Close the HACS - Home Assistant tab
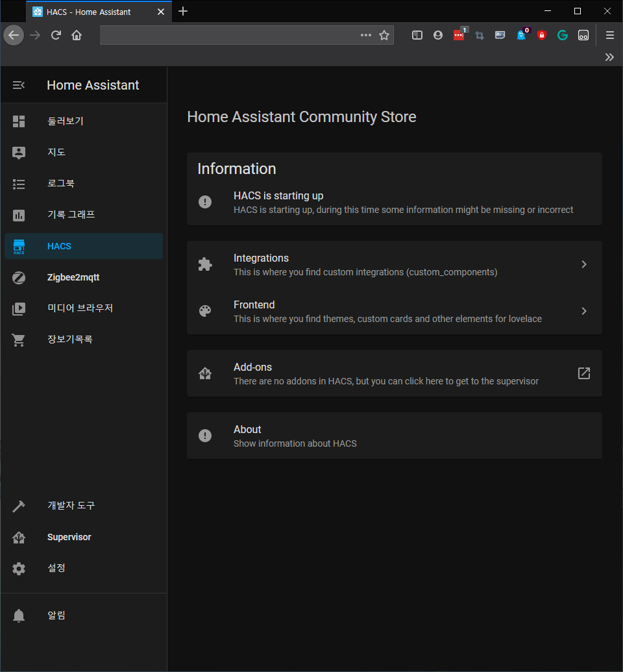The image size is (623, 672). [161, 12]
